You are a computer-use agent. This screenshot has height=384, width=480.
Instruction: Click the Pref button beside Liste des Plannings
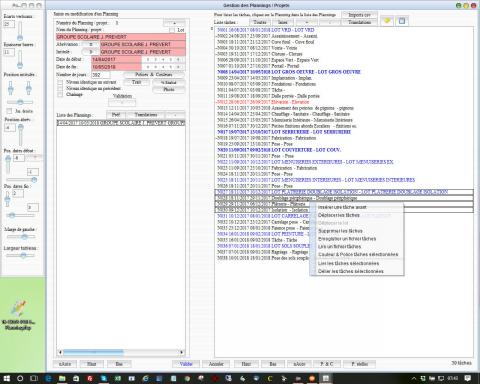point(116,115)
